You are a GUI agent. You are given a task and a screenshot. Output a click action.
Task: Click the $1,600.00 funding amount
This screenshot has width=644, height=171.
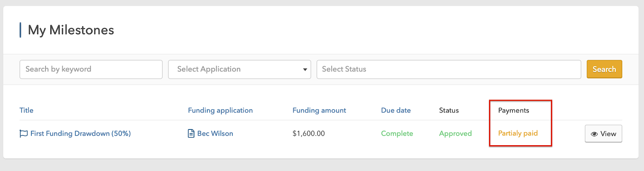point(309,133)
